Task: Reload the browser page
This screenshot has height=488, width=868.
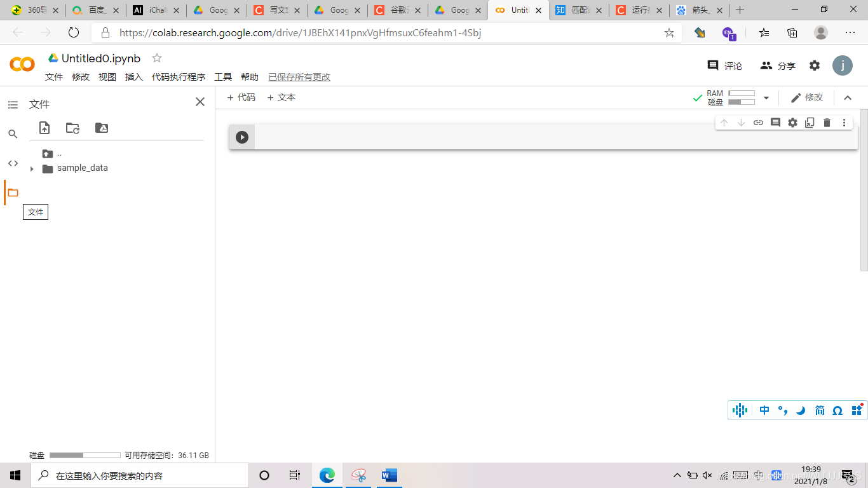Action: [74, 32]
